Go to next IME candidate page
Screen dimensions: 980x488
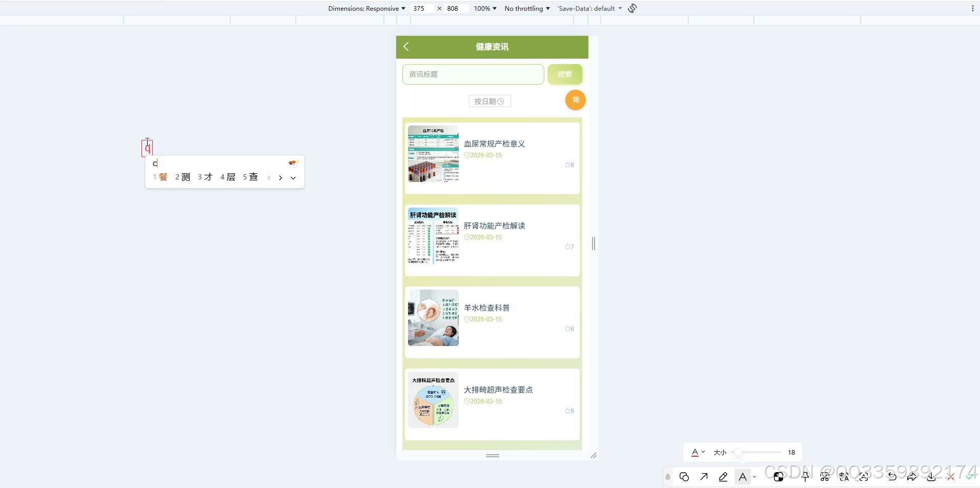(280, 178)
